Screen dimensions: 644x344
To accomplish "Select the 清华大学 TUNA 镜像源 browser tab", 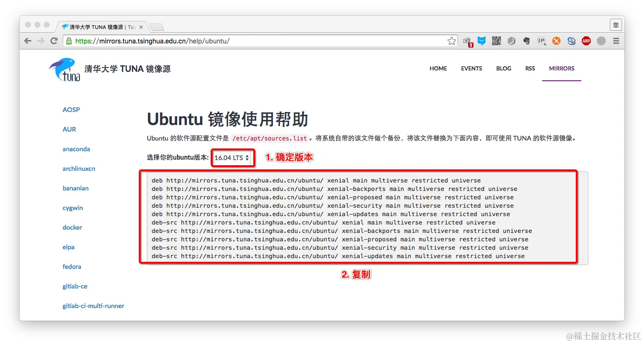I will (x=102, y=27).
